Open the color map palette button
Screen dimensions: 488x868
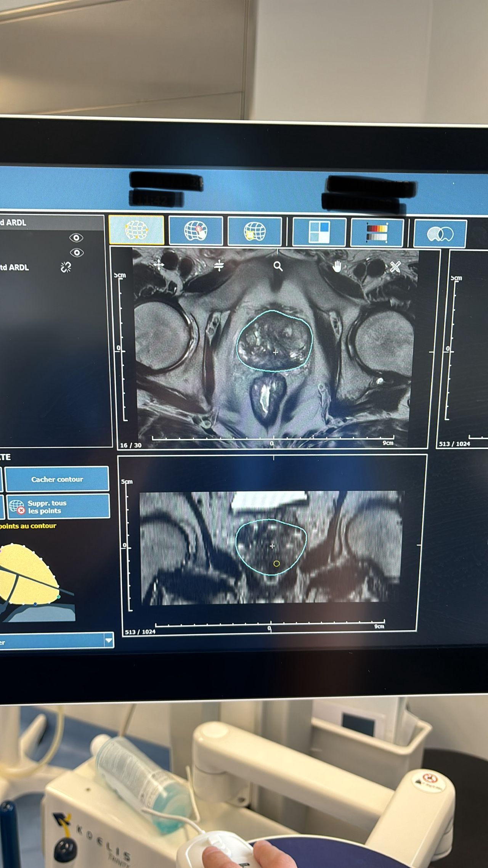[x=377, y=233]
